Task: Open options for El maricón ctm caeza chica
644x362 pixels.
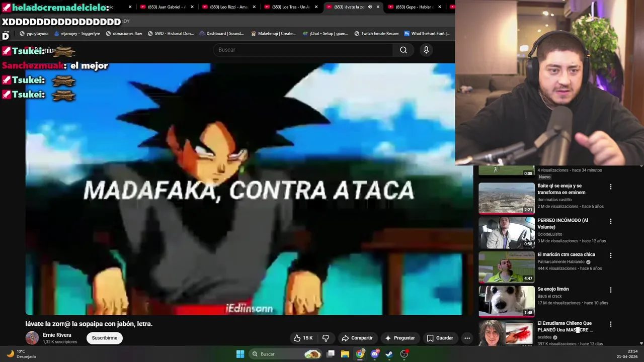Action: click(x=611, y=255)
